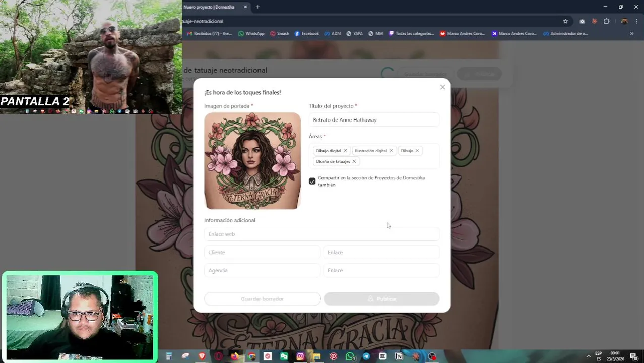Click the camera extension icon
The height and width of the screenshot is (363, 644).
click(582, 21)
